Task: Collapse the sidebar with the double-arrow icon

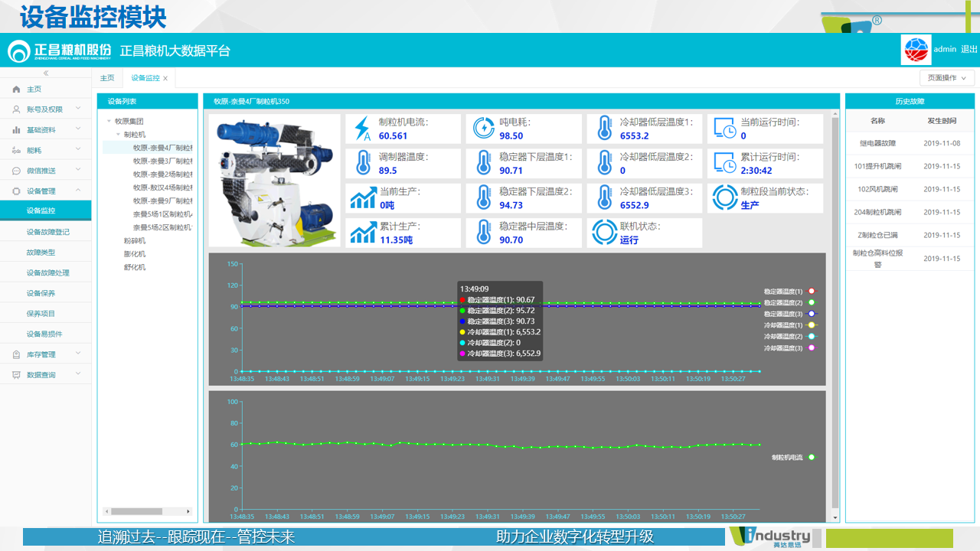Action: click(x=45, y=73)
